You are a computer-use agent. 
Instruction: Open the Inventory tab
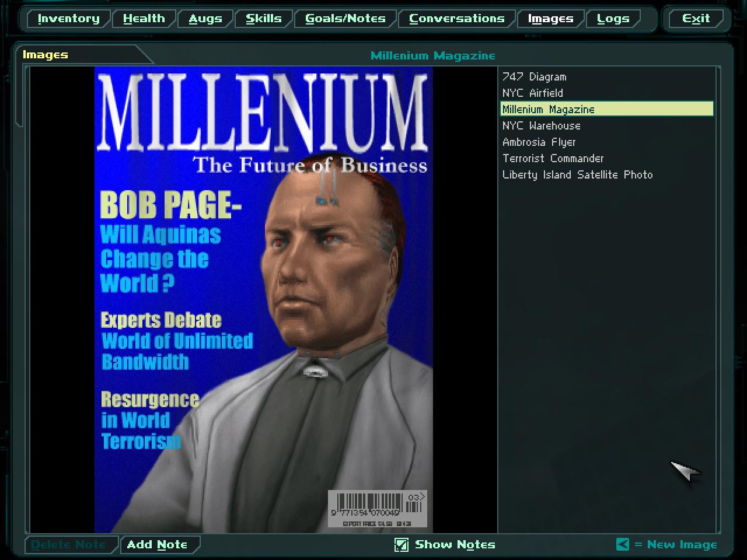[x=68, y=19]
